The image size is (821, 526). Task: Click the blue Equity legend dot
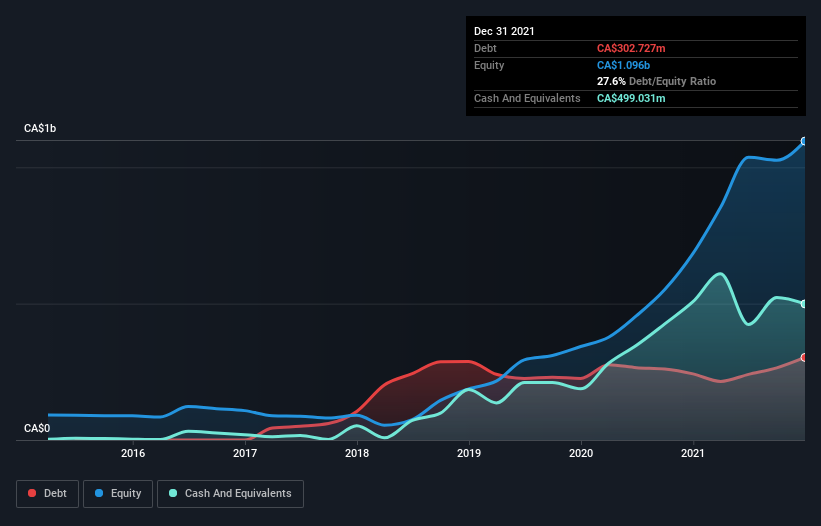coord(99,493)
